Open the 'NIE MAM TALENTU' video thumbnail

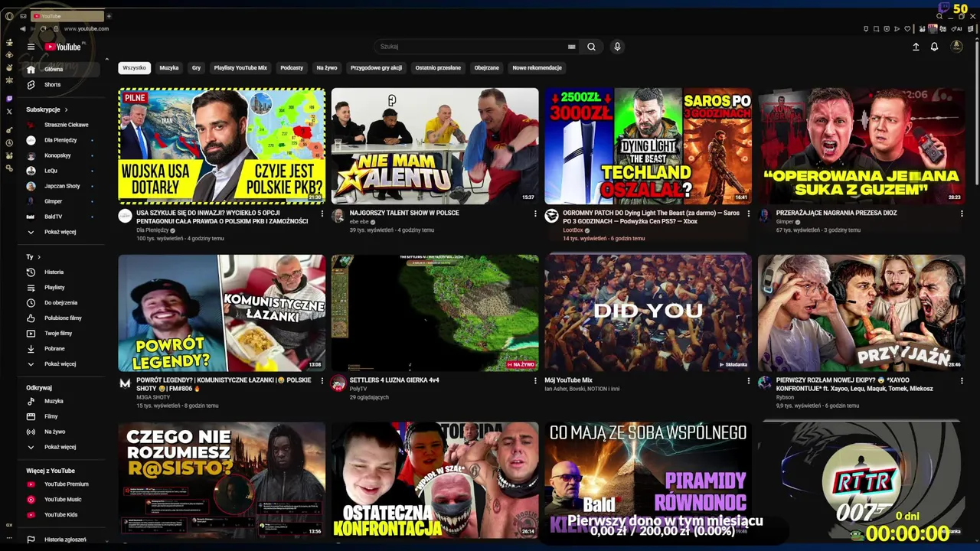pos(435,146)
